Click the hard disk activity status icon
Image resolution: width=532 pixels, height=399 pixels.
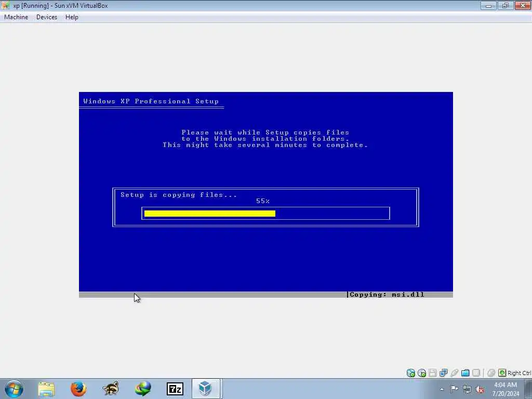pyautogui.click(x=411, y=373)
